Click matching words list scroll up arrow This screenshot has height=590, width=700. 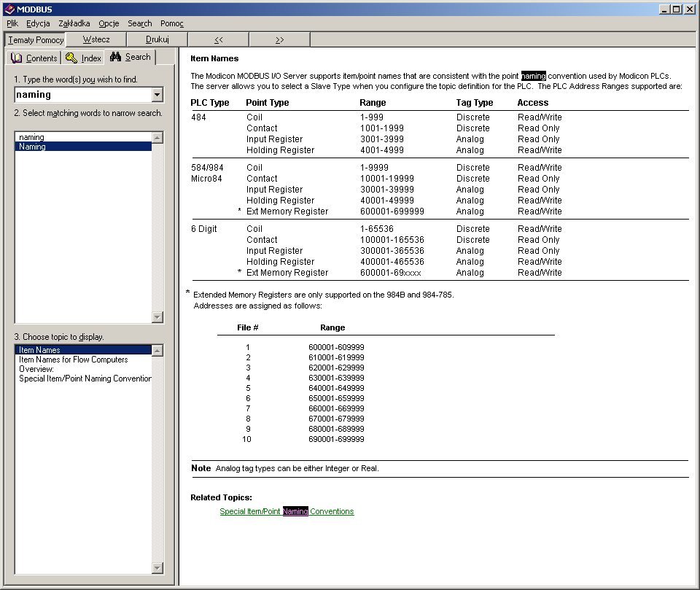[x=157, y=138]
